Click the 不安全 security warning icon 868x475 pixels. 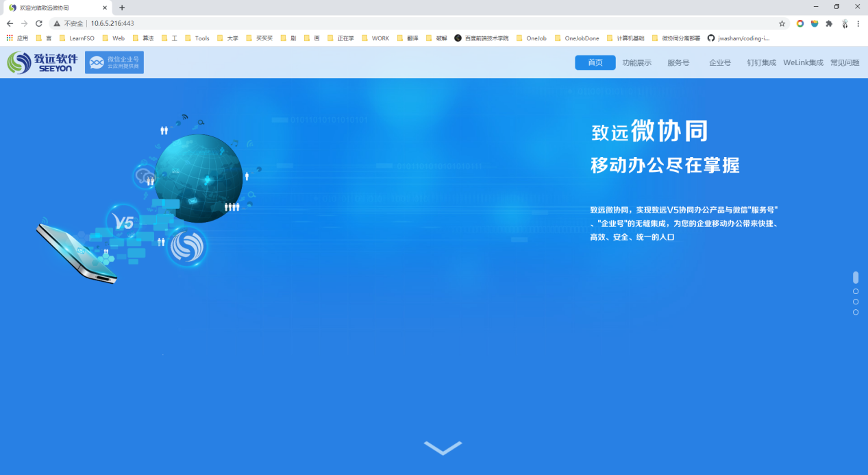[57, 23]
